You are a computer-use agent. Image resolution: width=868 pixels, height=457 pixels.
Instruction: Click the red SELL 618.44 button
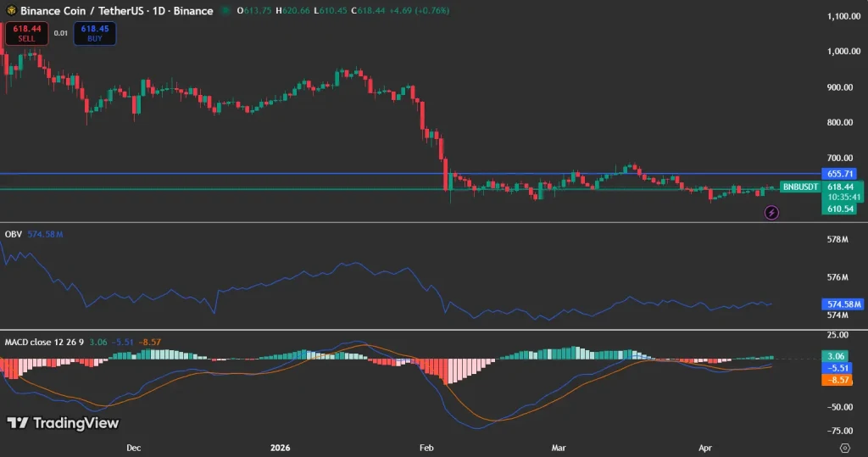point(26,33)
